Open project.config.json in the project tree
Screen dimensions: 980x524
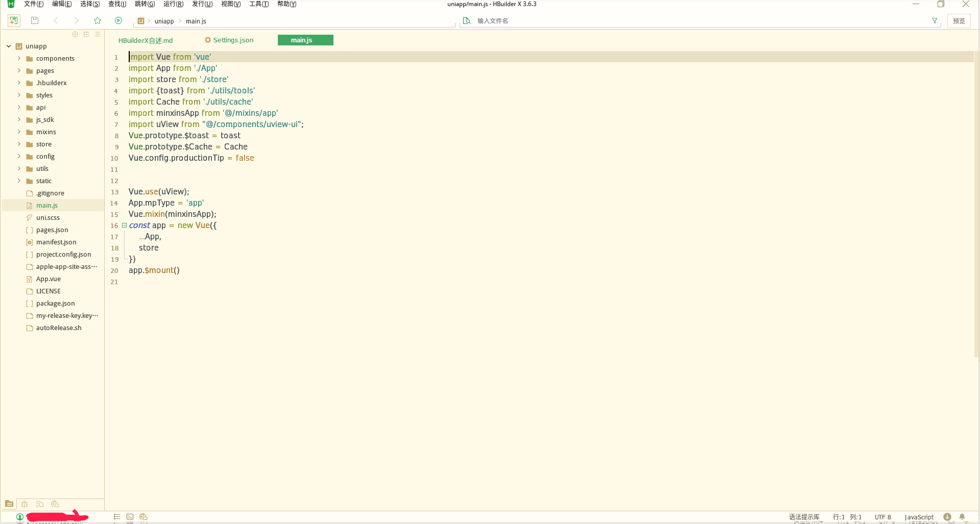coord(64,254)
